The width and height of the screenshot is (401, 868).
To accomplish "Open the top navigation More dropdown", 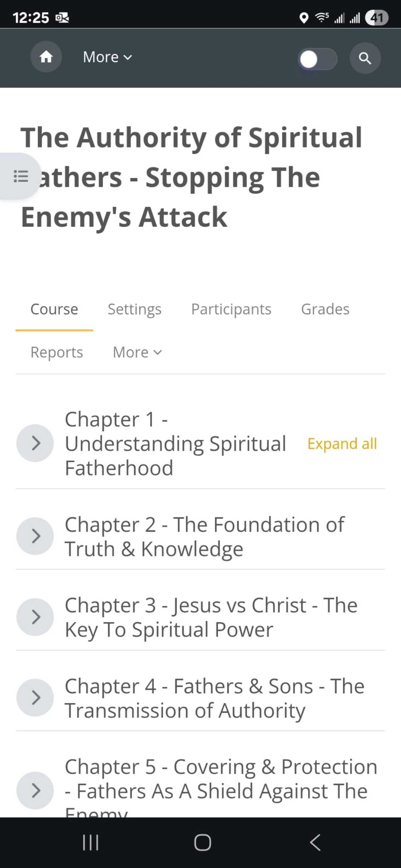I will point(108,57).
